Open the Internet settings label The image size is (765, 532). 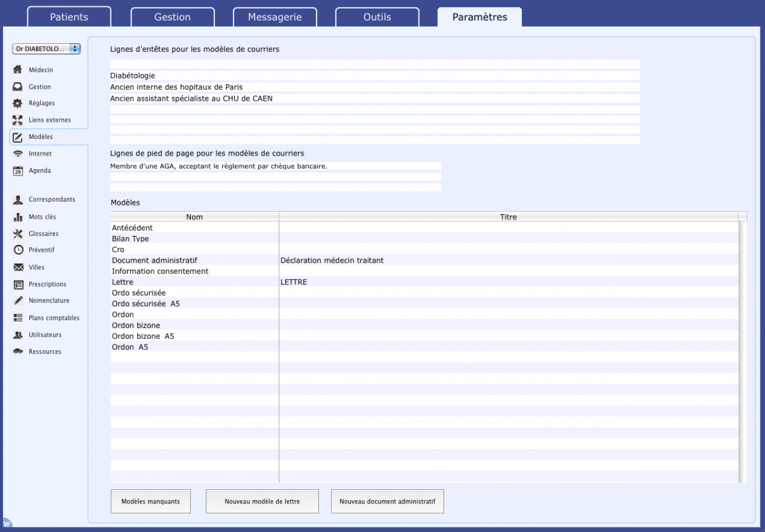point(40,154)
